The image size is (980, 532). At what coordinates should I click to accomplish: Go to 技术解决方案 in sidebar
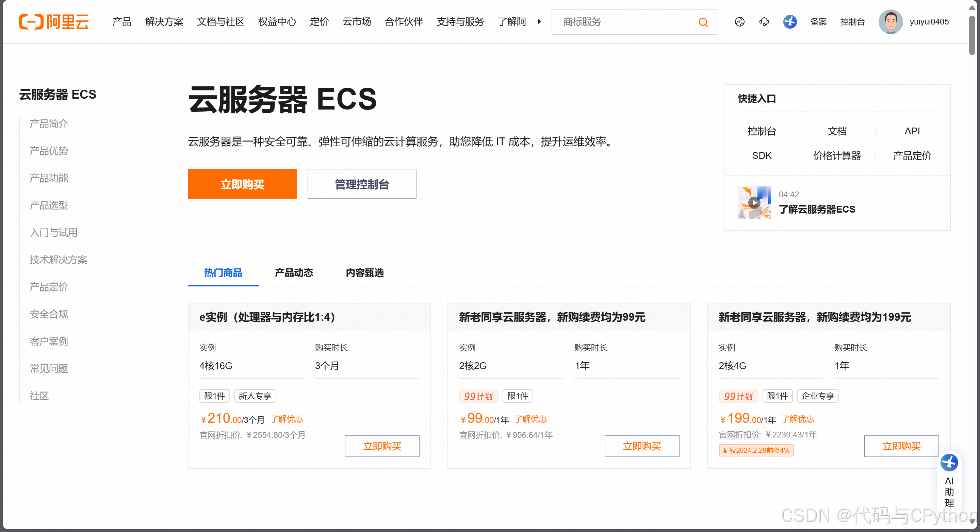[x=58, y=260]
